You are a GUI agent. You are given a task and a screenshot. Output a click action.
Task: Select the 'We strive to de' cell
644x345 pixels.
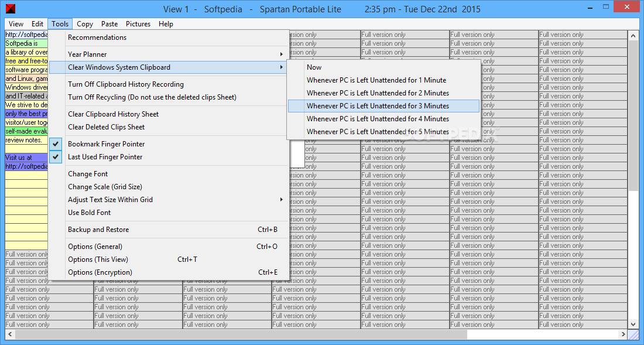tap(26, 105)
